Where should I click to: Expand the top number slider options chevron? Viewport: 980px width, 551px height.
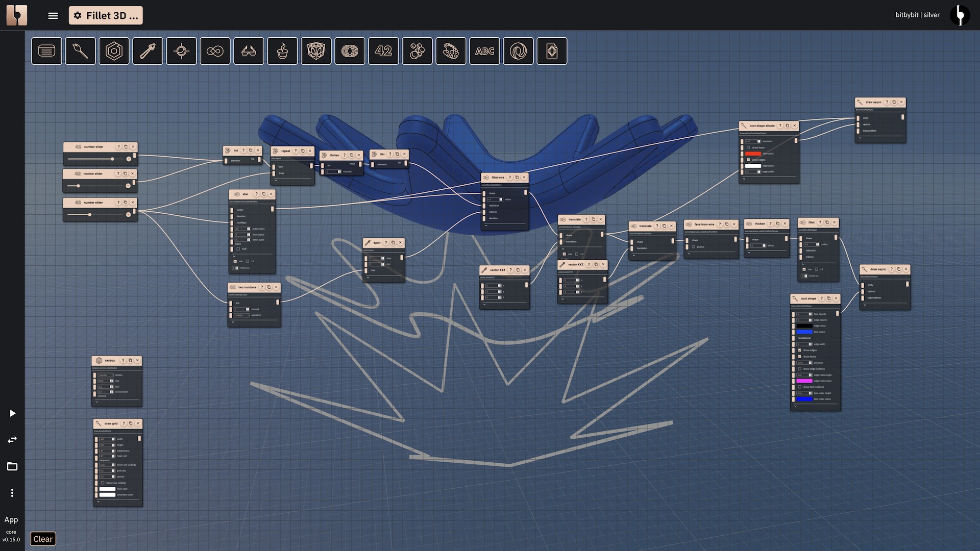point(129,159)
